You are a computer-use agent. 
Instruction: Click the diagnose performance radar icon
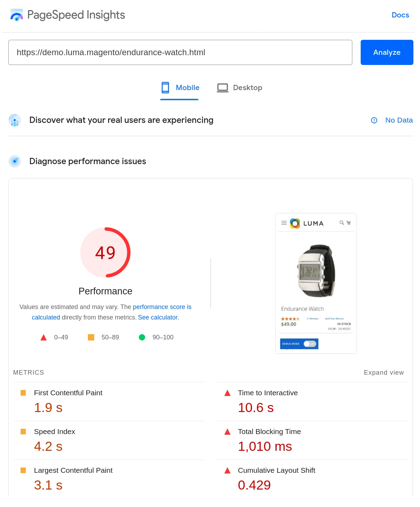15,161
